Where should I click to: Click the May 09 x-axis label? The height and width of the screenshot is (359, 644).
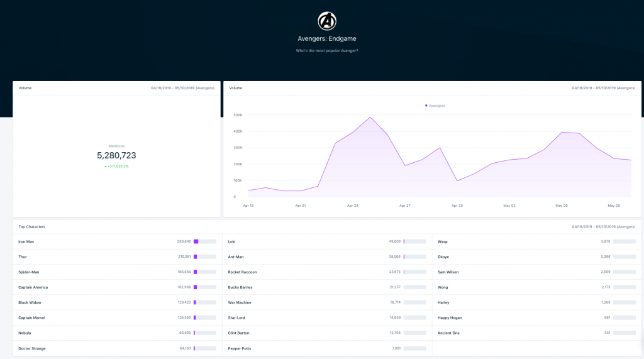point(614,206)
